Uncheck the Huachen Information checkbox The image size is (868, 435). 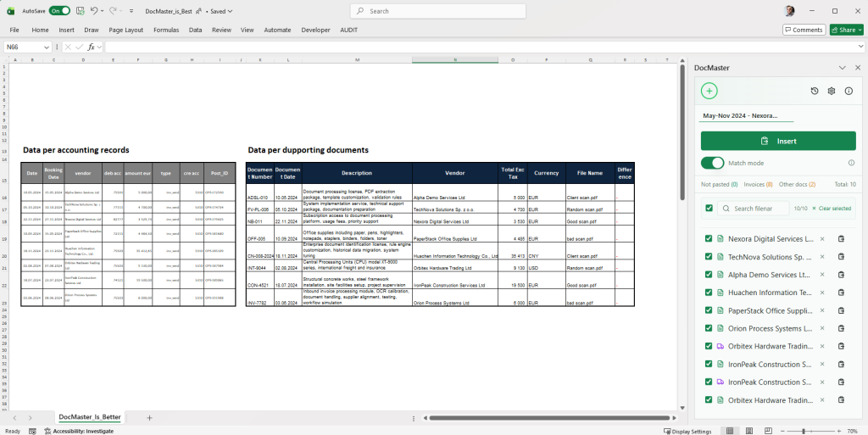click(709, 293)
